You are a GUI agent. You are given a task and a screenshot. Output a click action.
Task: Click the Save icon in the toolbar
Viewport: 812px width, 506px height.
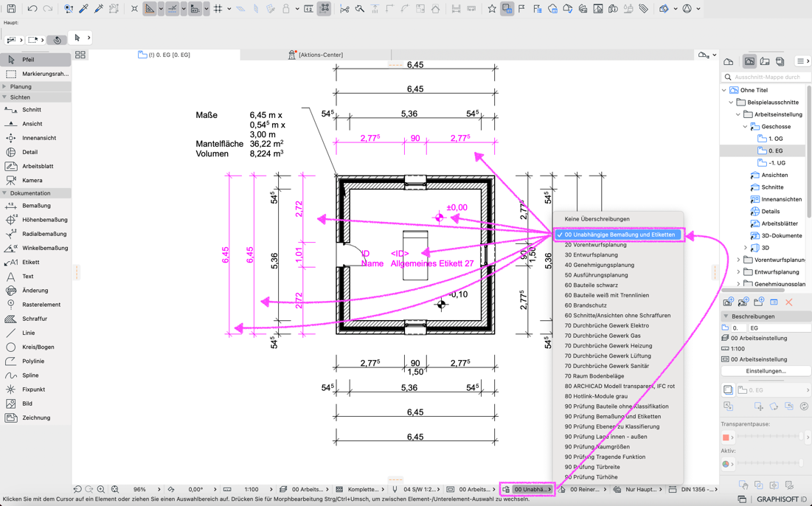[x=11, y=9]
